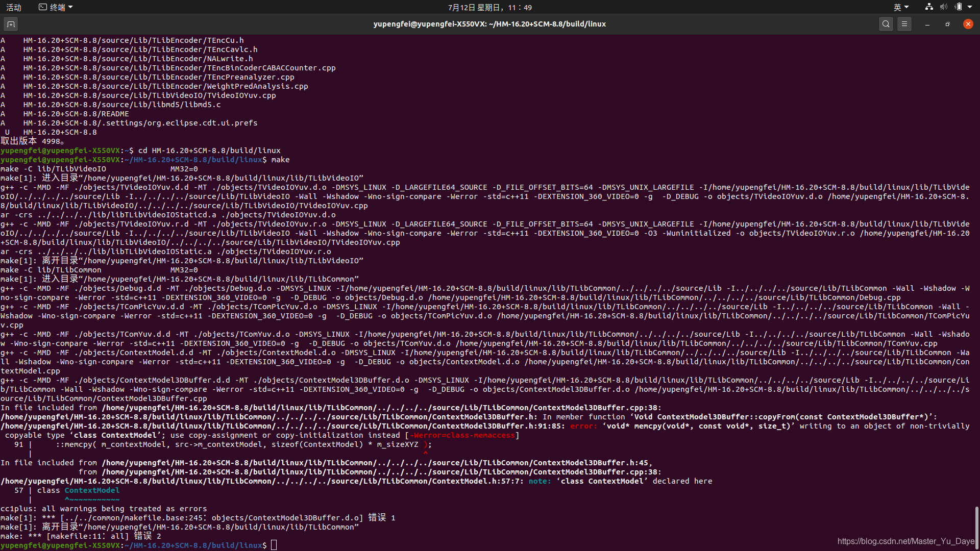Screen dimensions: 980x551
Task: Click the 'makefile.base:245' error line
Action: pyautogui.click(x=198, y=518)
